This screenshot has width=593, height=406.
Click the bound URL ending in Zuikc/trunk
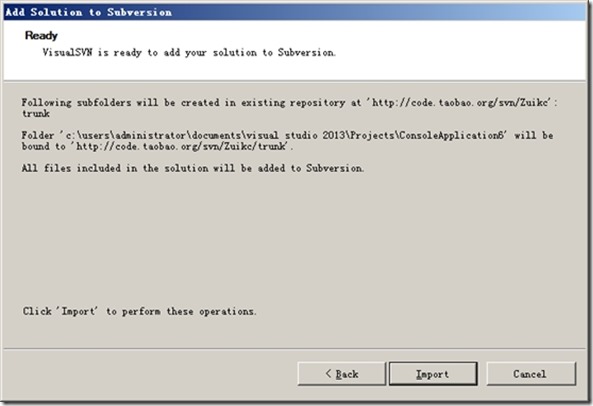coord(180,146)
